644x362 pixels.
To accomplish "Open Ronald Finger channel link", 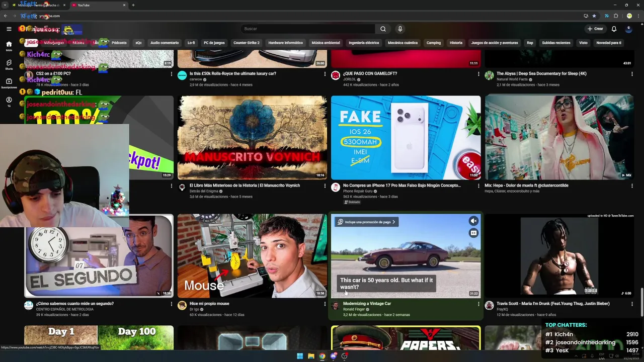I will (x=354, y=309).
